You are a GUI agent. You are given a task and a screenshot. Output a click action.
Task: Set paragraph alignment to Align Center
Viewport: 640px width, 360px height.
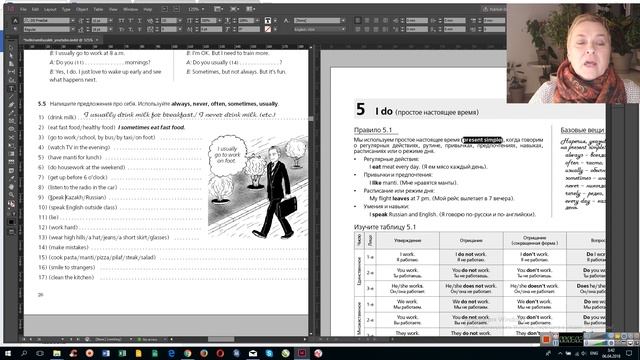click(367, 20)
